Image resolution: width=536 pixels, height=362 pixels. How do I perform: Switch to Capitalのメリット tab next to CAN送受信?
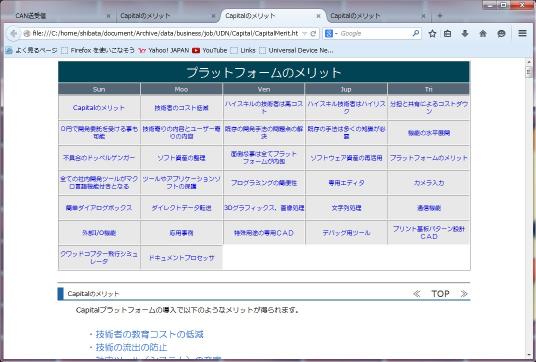pos(167,16)
